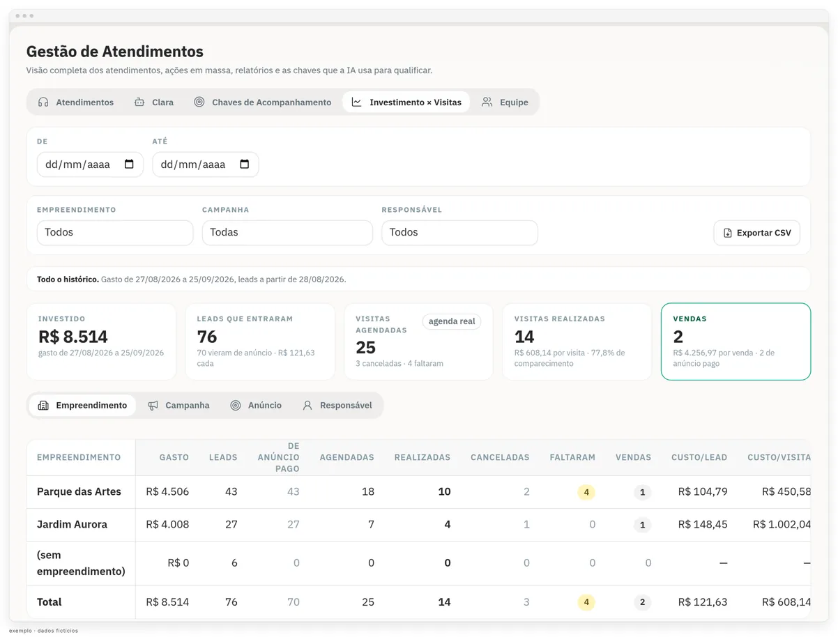
Task: Click the Parque das Artes row name
Action: (79, 492)
